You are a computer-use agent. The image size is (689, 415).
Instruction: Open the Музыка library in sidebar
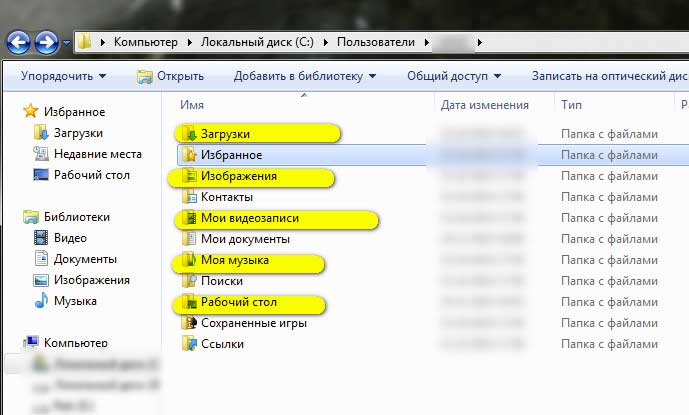[74, 301]
